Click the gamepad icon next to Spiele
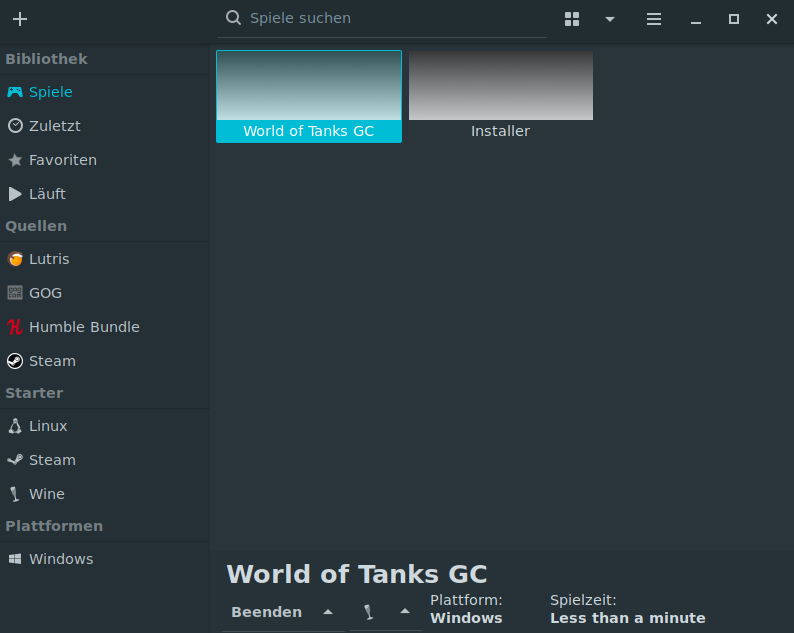 (15, 92)
